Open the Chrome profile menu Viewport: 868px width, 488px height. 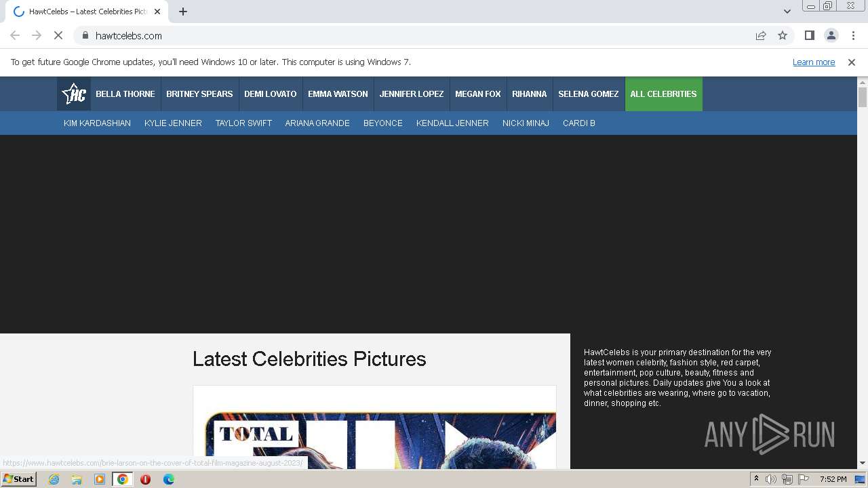click(831, 35)
